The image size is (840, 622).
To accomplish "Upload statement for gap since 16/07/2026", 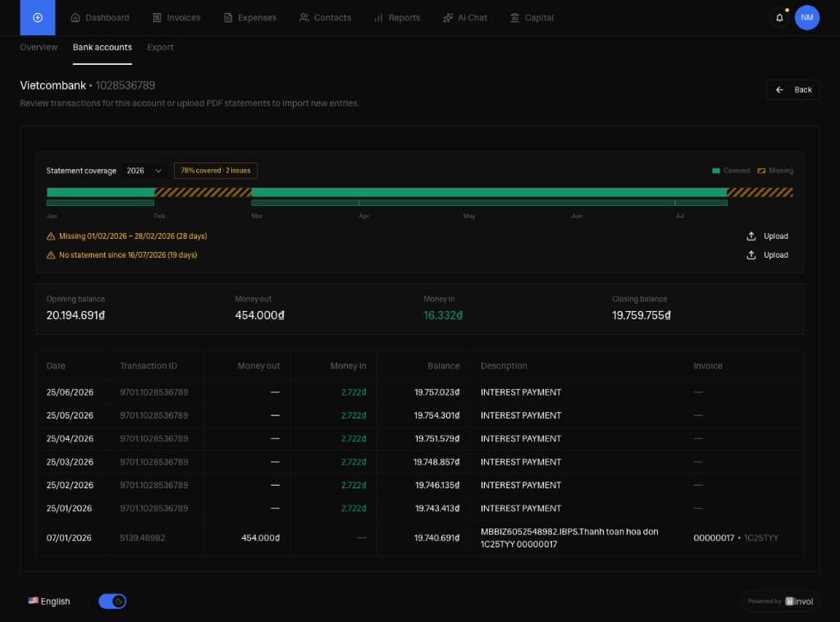I will [x=768, y=255].
